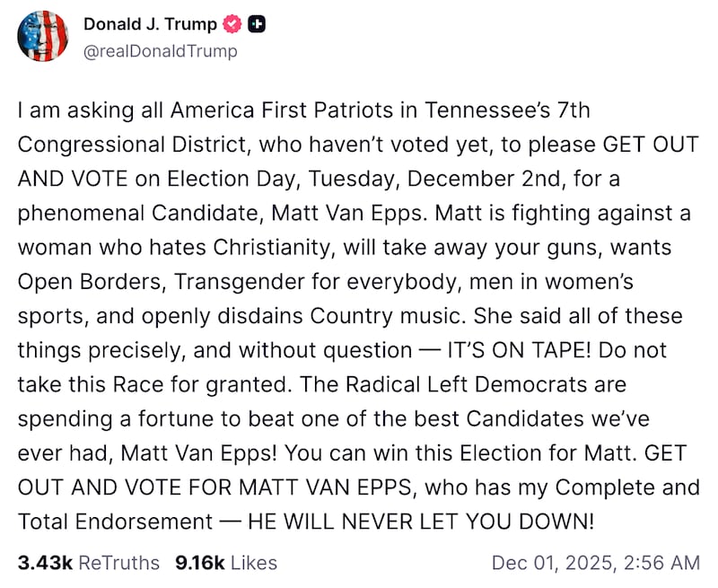Click "HE WILL NEVER LET YOU DOWN!" text
The height and width of the screenshot is (588, 718).
pos(421,521)
